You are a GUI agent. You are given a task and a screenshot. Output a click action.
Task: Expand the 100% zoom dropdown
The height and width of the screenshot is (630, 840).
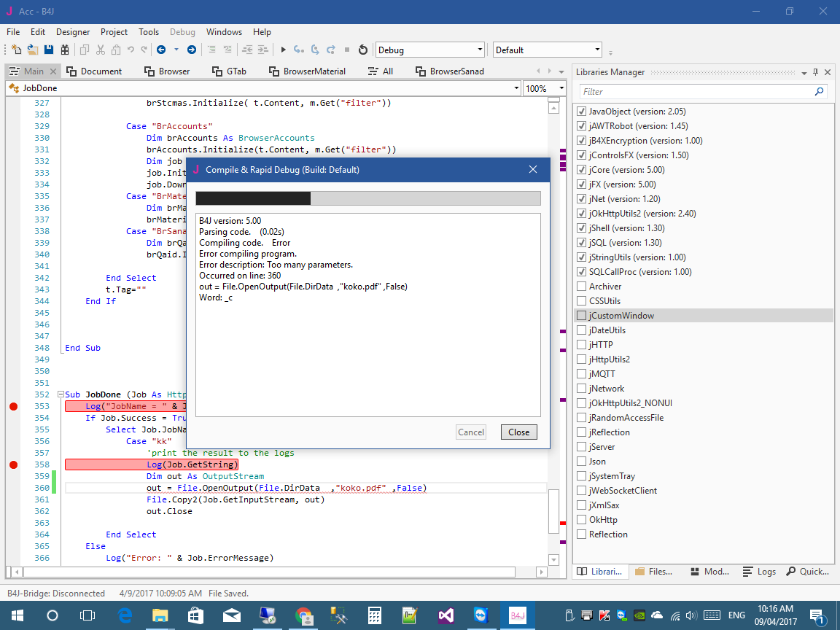pyautogui.click(x=561, y=88)
